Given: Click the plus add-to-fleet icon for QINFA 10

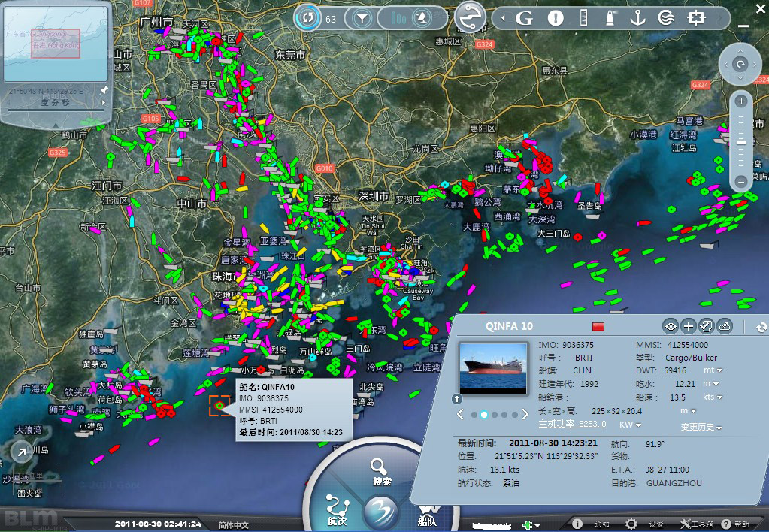Looking at the screenshot, I should [x=689, y=326].
